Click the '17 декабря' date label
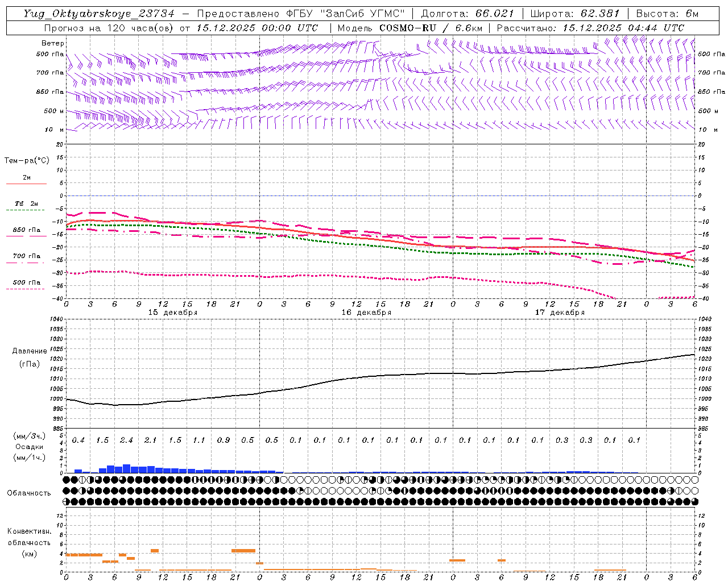Image resolution: width=728 pixels, height=582 pixels. coord(560,313)
